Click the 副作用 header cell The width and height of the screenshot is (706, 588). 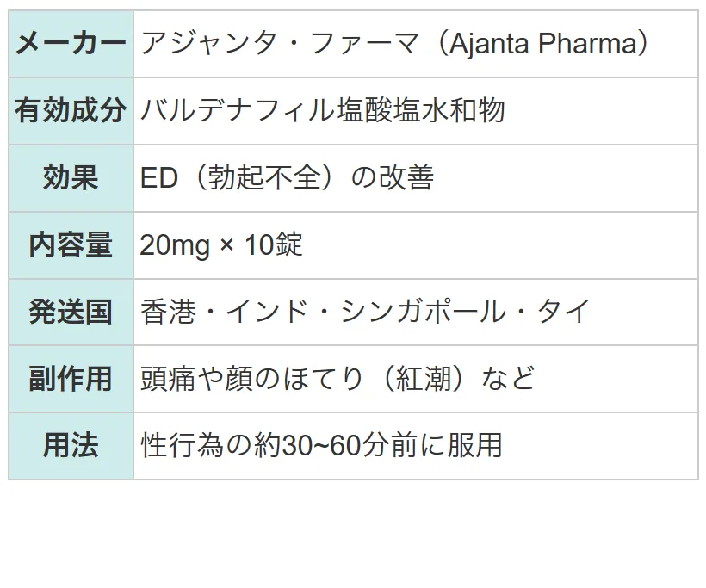point(71,379)
